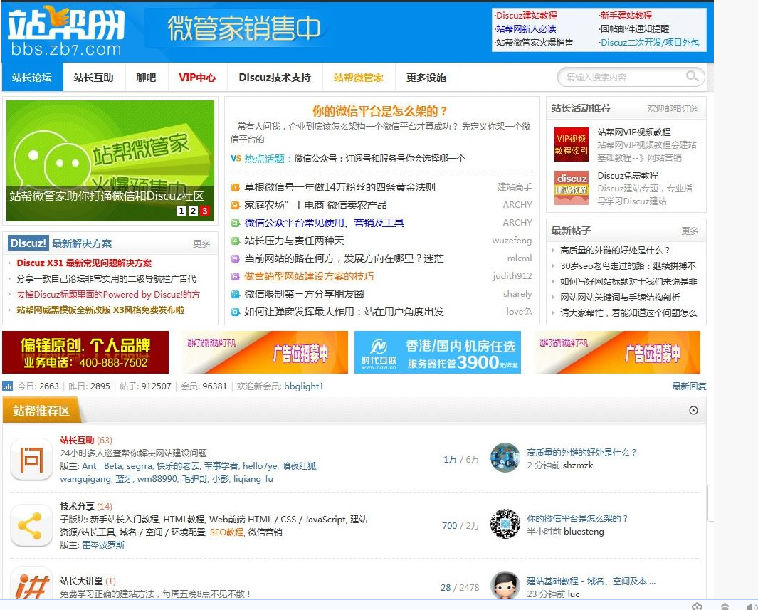
Task: Focus the search input field
Action: (624, 76)
